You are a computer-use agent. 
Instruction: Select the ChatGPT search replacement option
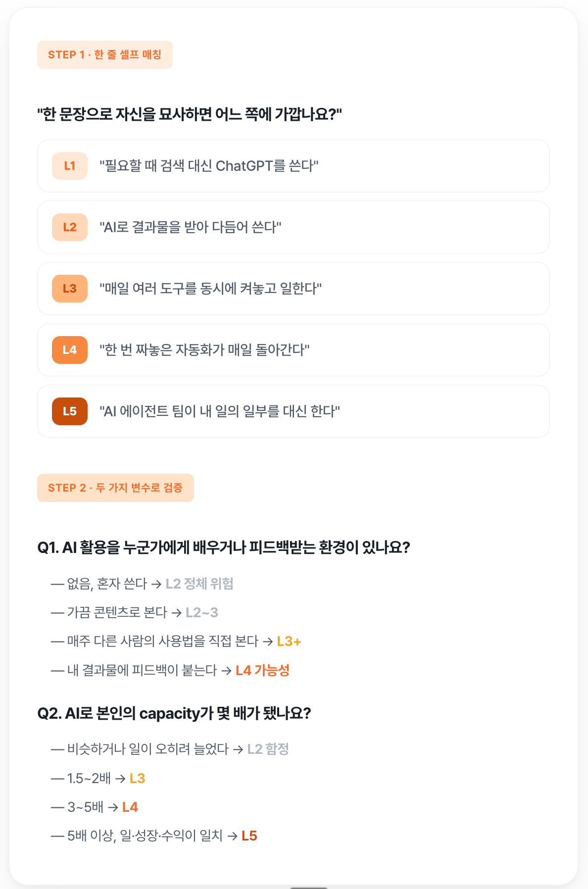[x=294, y=166]
